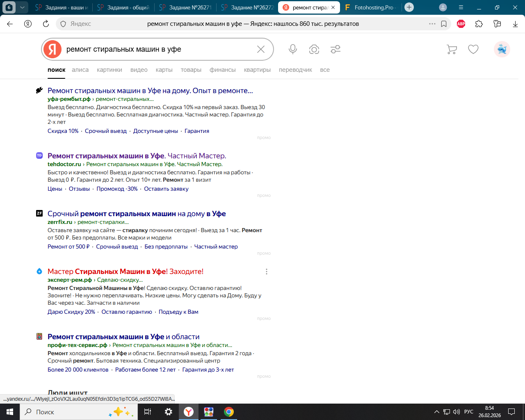The width and height of the screenshot is (525, 420).
Task: Open the 'все' services list
Action: click(325, 70)
